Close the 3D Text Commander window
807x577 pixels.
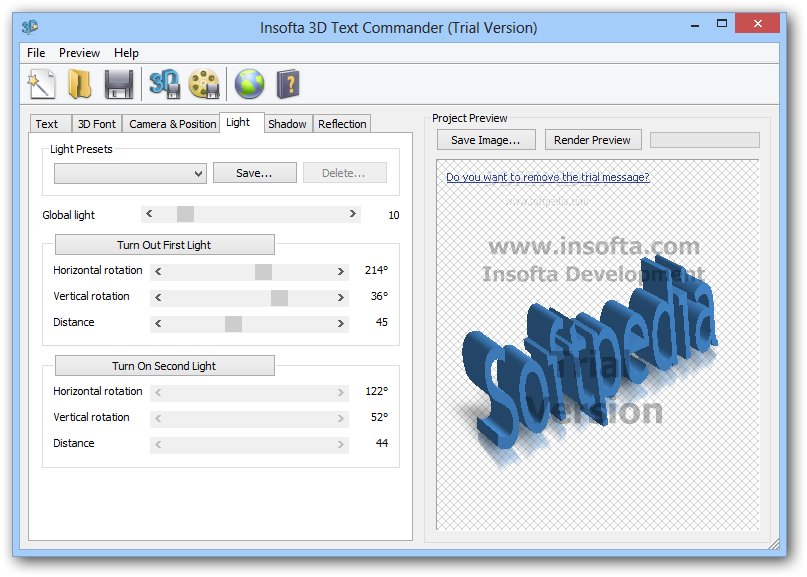[x=757, y=24]
